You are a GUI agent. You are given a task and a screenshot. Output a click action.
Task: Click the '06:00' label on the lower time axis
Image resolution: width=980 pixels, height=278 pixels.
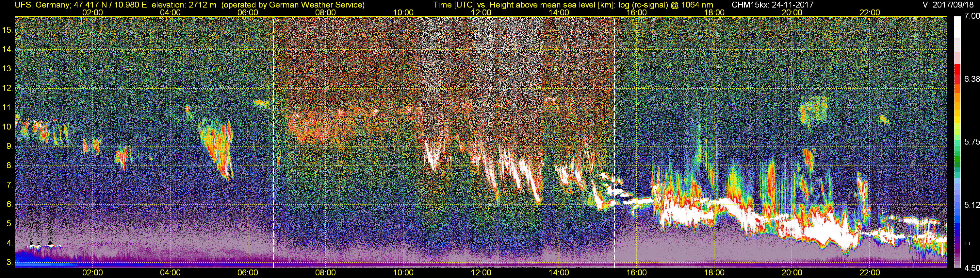248,273
